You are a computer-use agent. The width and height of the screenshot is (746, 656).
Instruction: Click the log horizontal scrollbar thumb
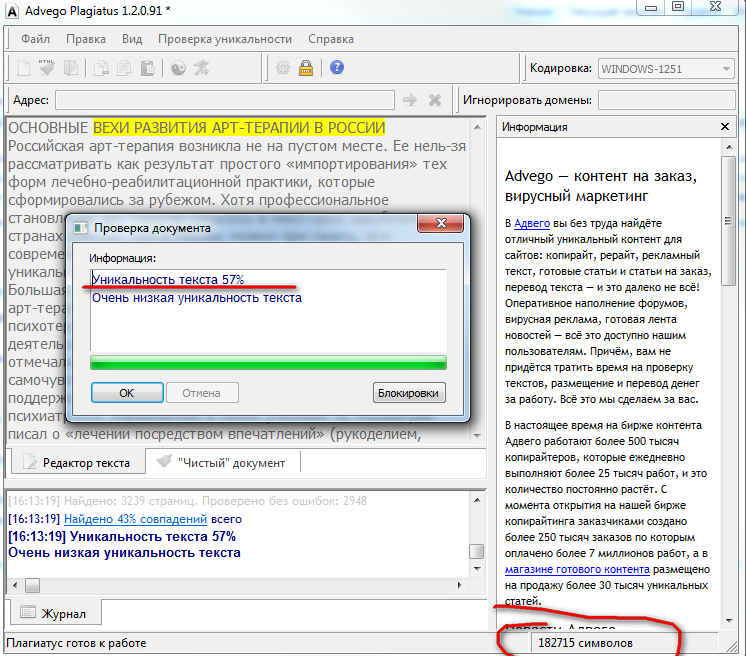[32, 585]
